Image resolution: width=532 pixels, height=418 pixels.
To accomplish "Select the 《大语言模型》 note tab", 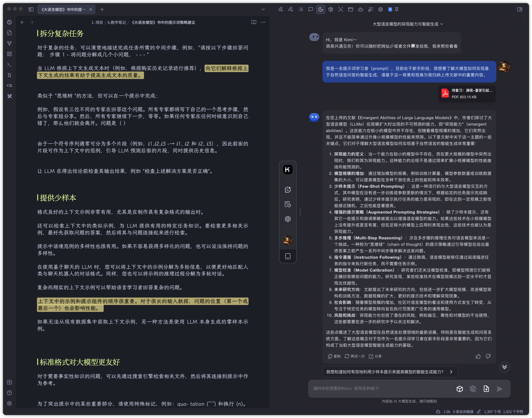I will [x=63, y=9].
